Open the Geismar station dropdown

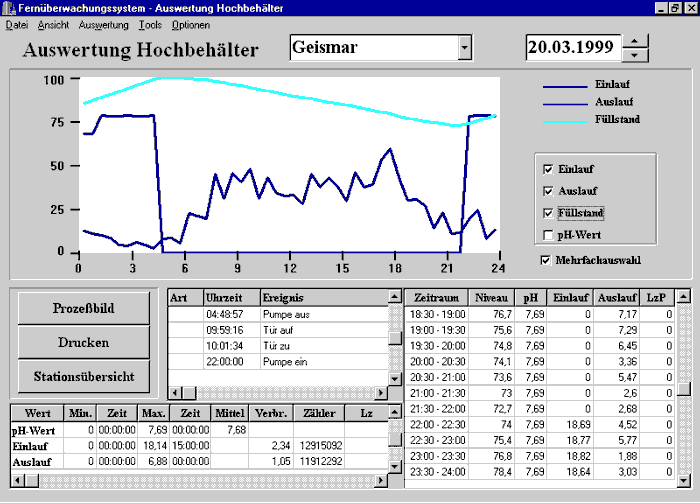coord(464,47)
